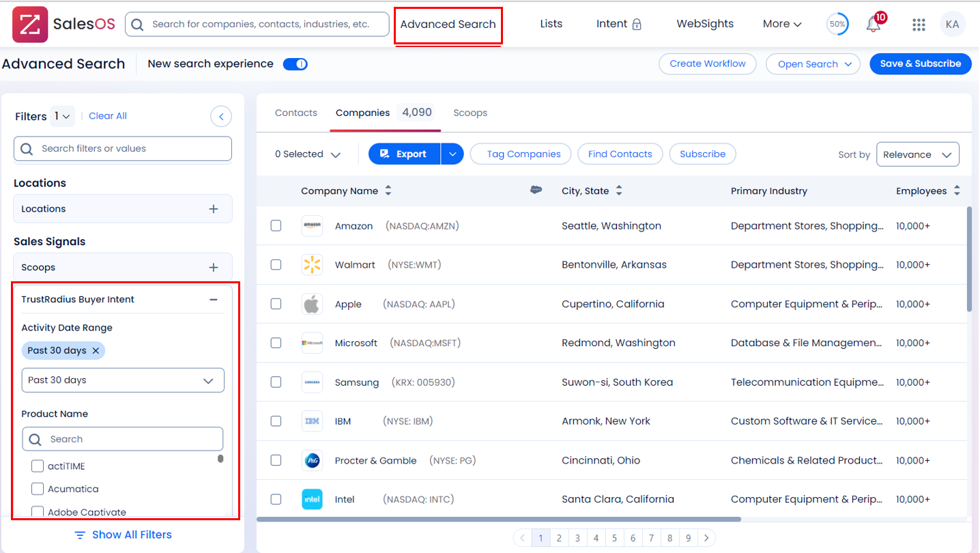The image size is (980, 553).
Task: Open the Activity Date Range dropdown
Action: [123, 380]
